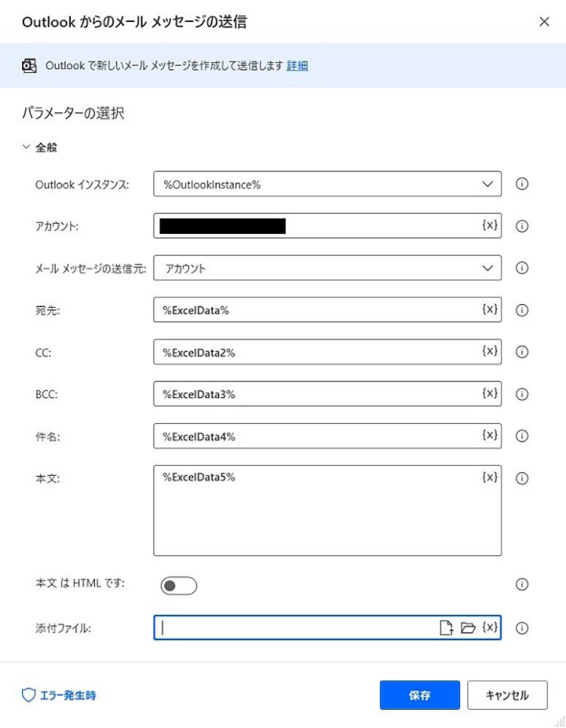Click the info icon beside 添付ファイル field
This screenshot has height=728, width=566.
(522, 628)
